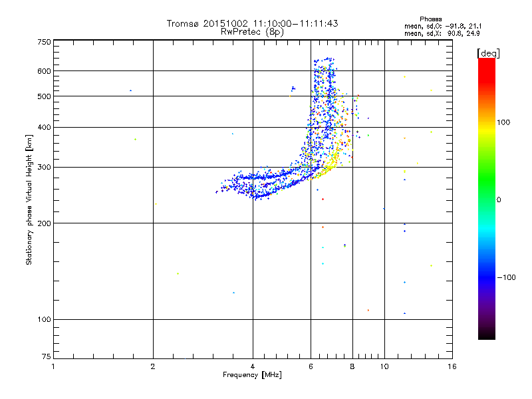
Task: Click the x-axis tick label '16'
Action: pyautogui.click(x=452, y=366)
